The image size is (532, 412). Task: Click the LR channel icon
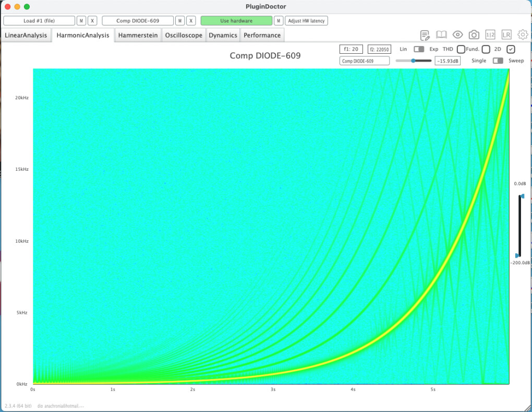[x=506, y=35]
